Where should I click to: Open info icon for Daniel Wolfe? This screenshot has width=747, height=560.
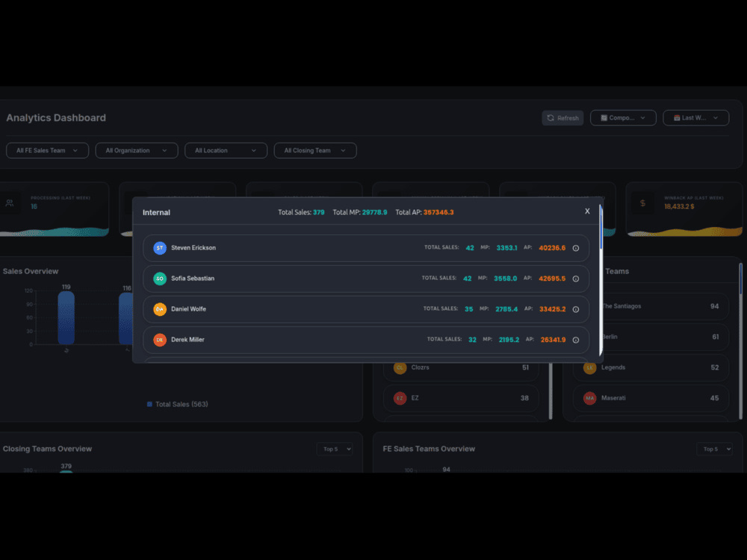[x=575, y=309]
